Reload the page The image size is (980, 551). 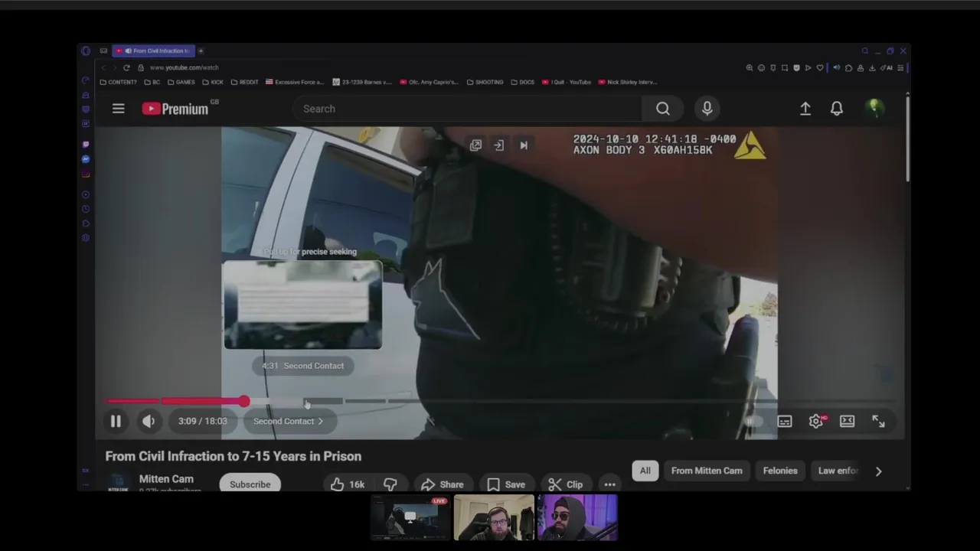point(126,67)
